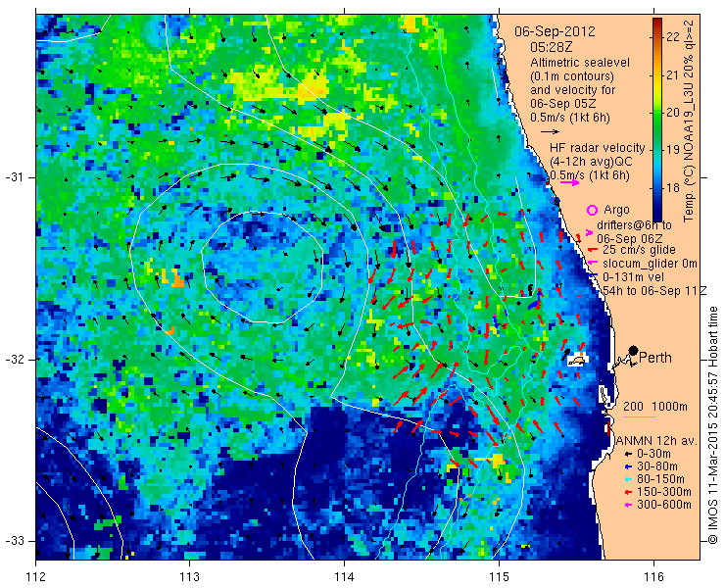Viewport: 725px width, 588px height.
Task: Click the 25 cm/s glide label
Action: click(x=640, y=250)
